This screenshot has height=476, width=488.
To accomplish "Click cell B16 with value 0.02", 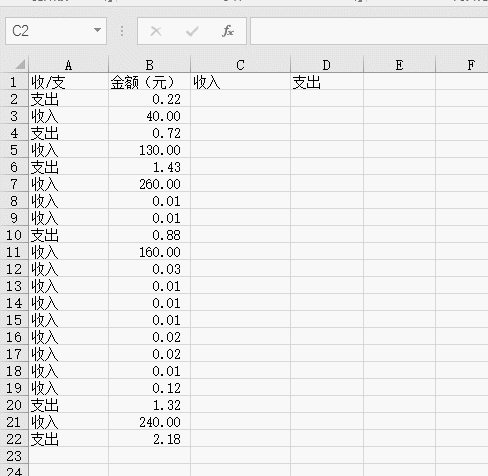I will pyautogui.click(x=149, y=337).
